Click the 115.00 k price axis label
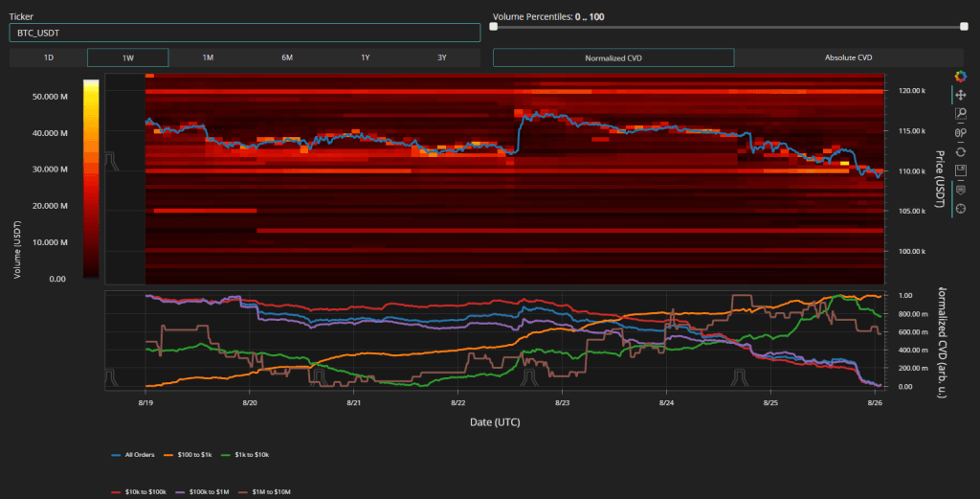The image size is (980, 499). [x=912, y=130]
